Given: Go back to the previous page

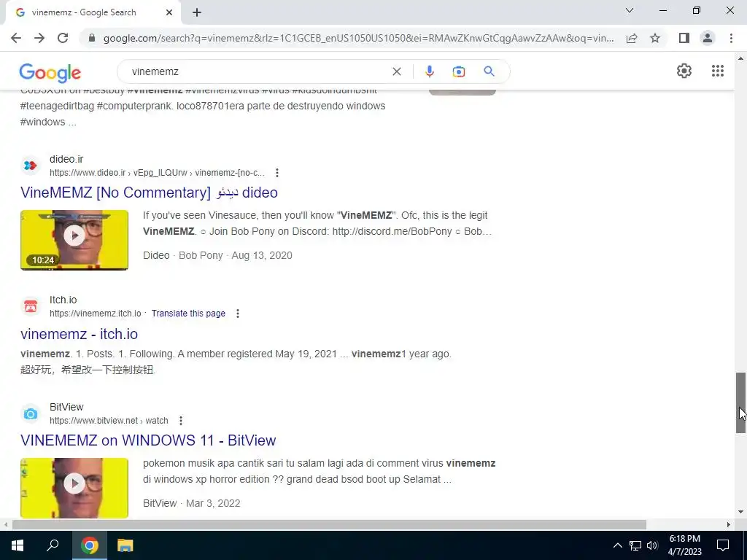Looking at the screenshot, I should (16, 38).
